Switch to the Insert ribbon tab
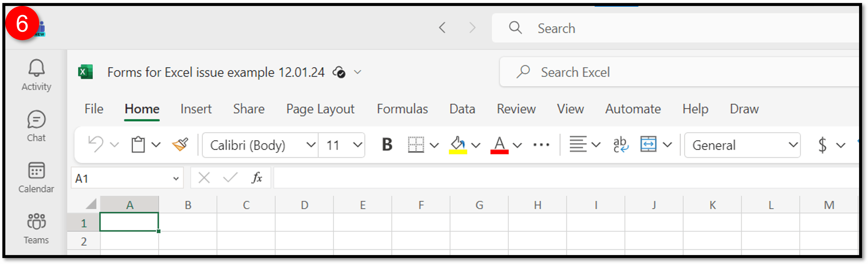 click(x=196, y=109)
